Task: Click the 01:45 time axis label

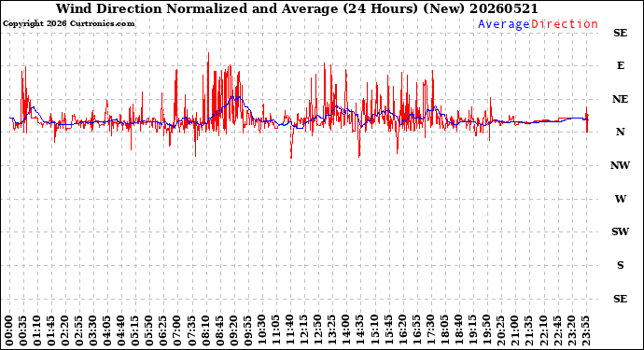Action: [51, 330]
